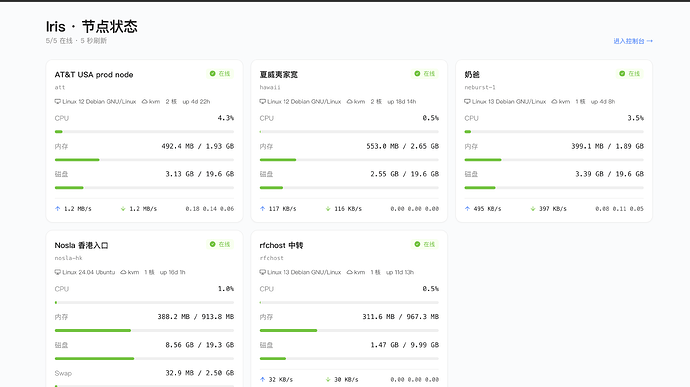
Task: Click the hostname nosla-hk
Action: [68, 258]
